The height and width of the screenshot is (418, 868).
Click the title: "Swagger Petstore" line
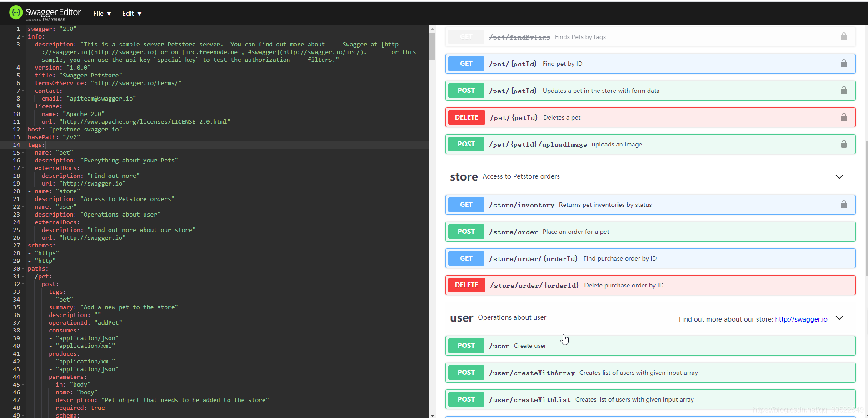point(78,76)
